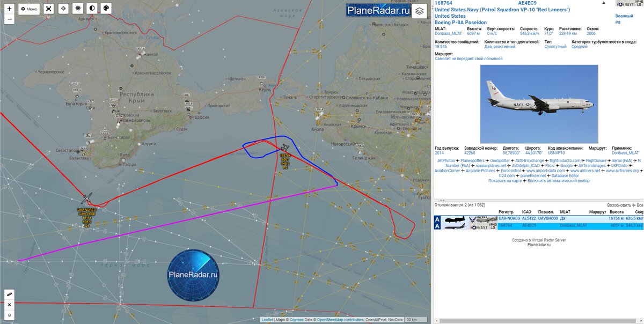Open the Flickr link

[x=549, y=166]
